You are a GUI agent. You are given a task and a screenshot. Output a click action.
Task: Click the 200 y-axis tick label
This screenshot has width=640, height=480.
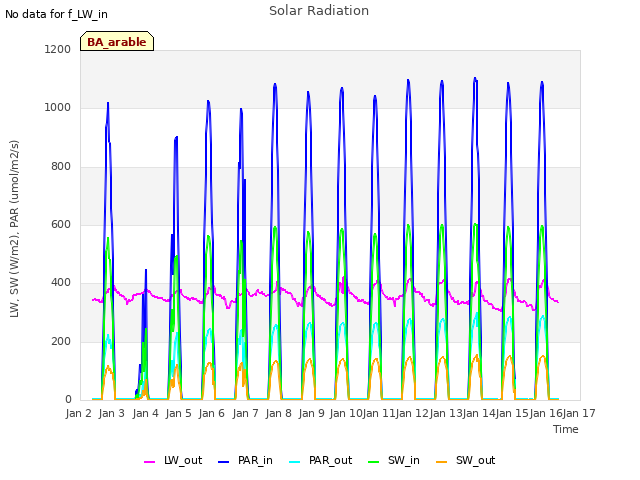[x=61, y=342]
